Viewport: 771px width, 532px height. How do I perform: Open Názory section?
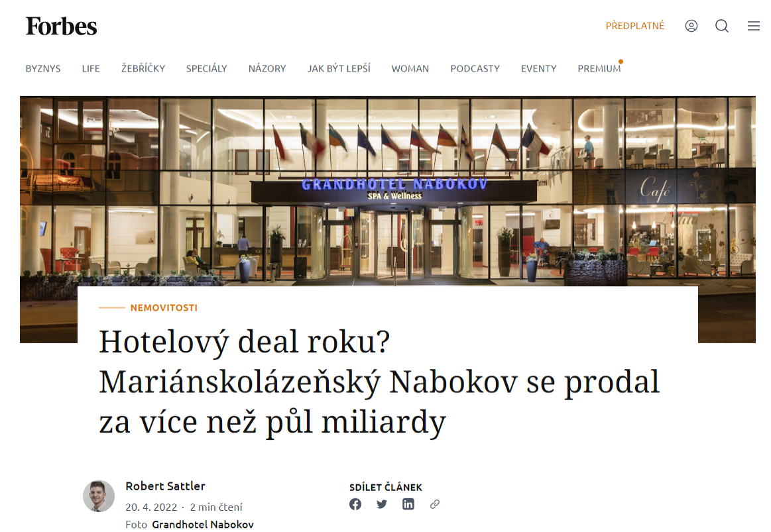pos(267,68)
